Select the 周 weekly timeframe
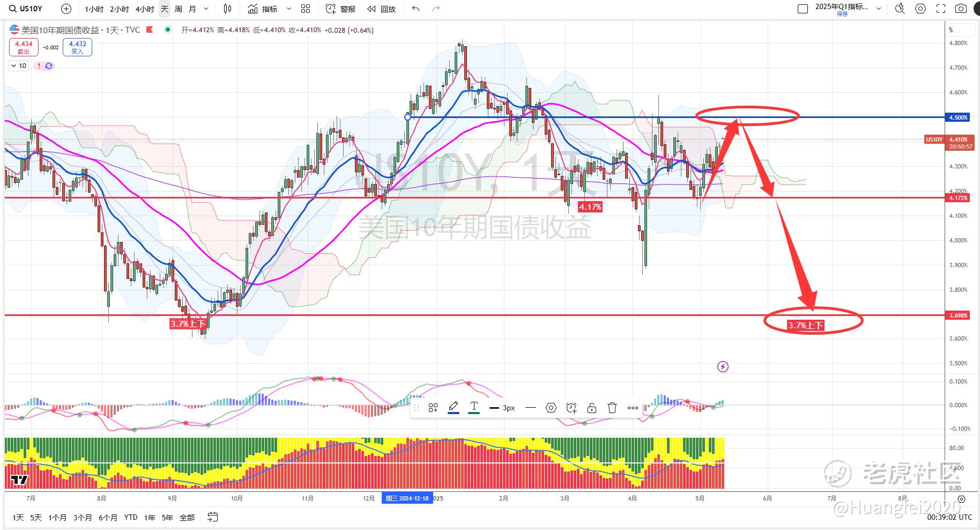Screen dimensions: 980x530 tap(178, 9)
